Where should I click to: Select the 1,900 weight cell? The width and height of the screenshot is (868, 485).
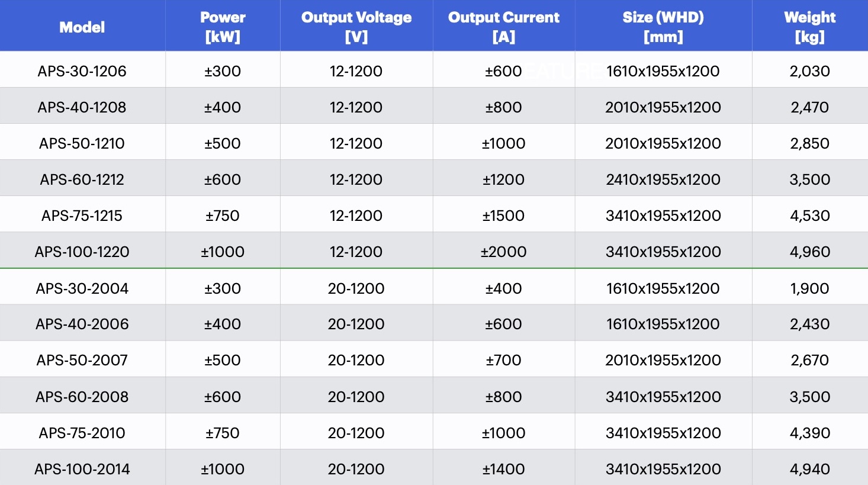[x=810, y=288]
